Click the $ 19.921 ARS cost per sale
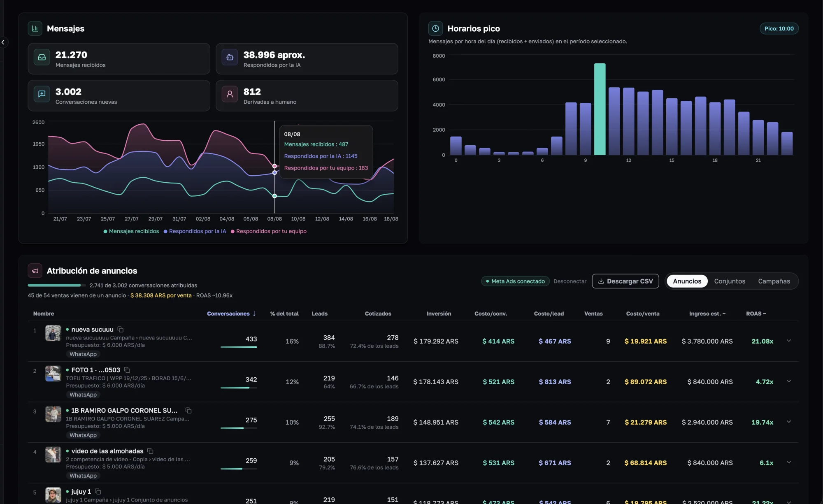 coord(646,341)
